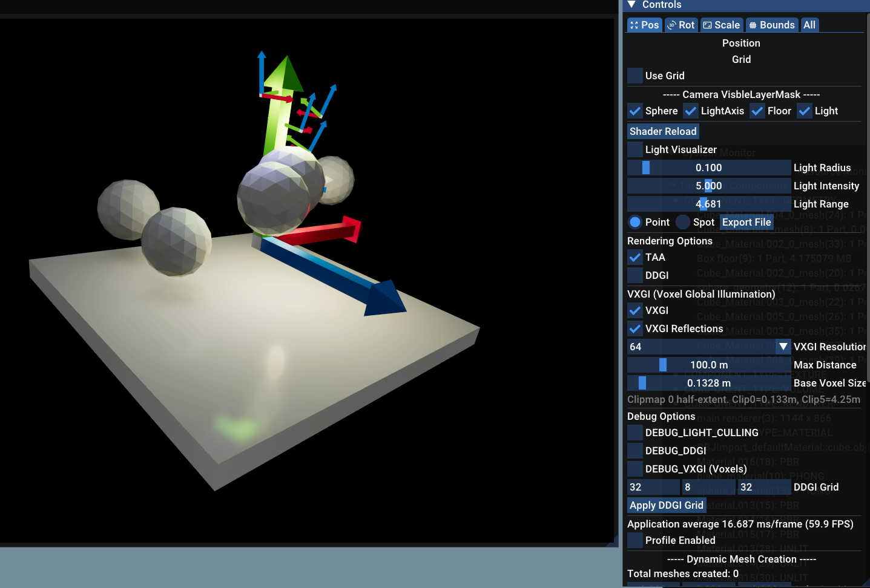Viewport: 870px width, 588px height.
Task: Click the Max Distance slider
Action: click(708, 365)
